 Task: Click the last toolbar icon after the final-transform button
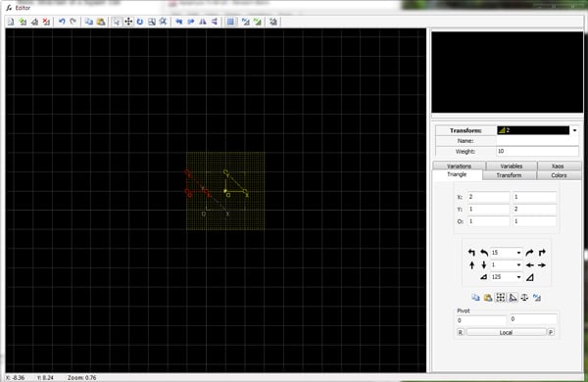point(273,22)
